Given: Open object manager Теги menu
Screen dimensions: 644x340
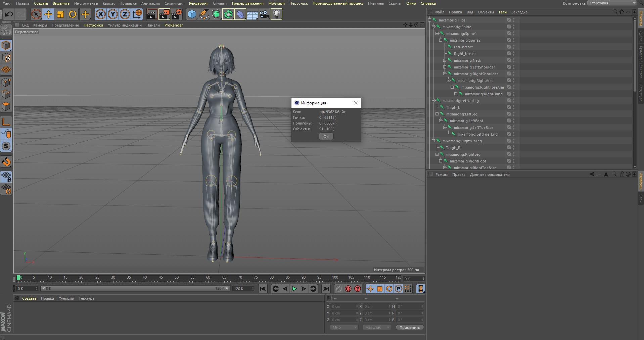Looking at the screenshot, I should [502, 12].
